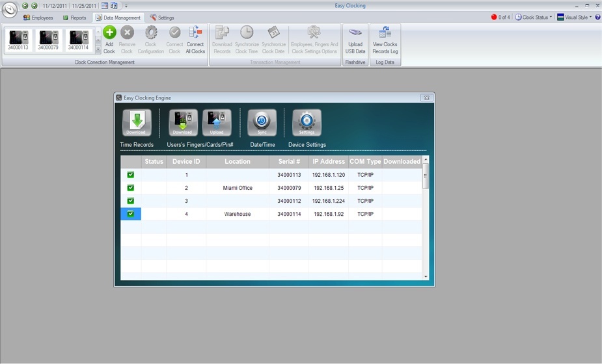
Task: Expand the clock gallery list
Action: tap(98, 49)
